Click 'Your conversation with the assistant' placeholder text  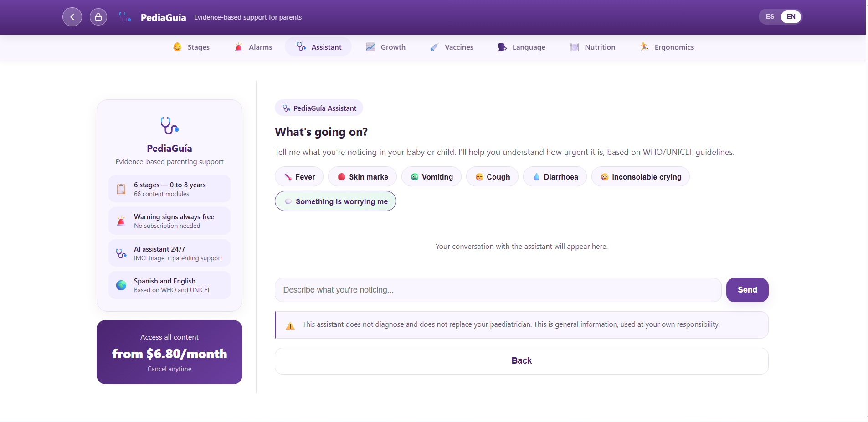(522, 247)
